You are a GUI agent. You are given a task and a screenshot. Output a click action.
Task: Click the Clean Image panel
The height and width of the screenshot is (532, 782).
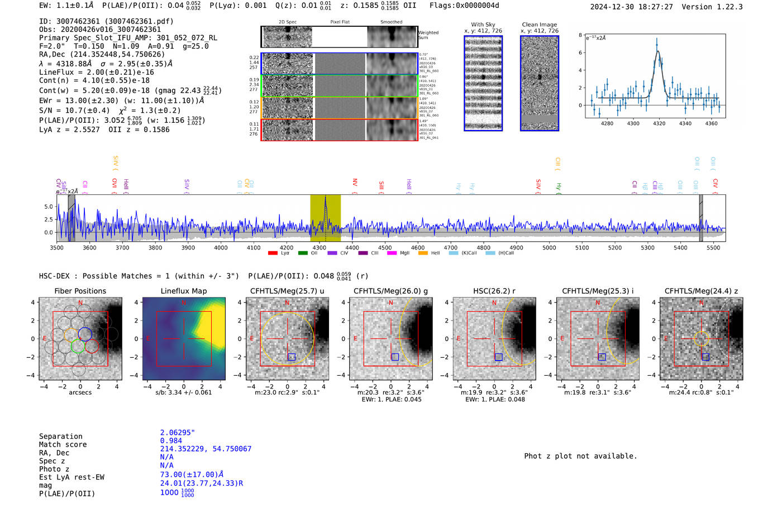[540, 83]
